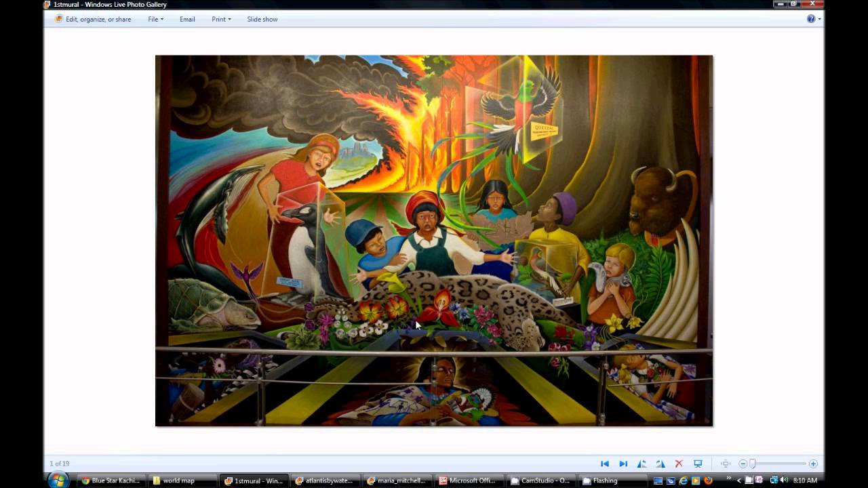Viewport: 868px width, 488px height.
Task: Open Microsoft Office taskbar item
Action: (469, 481)
